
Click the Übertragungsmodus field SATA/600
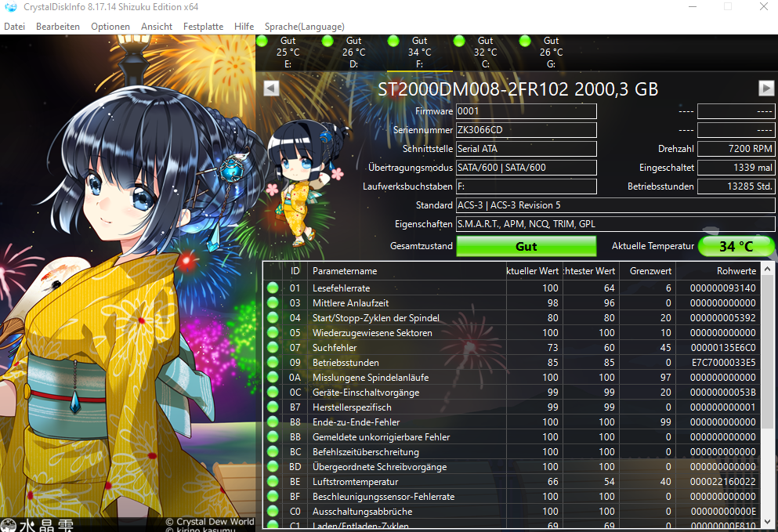coord(526,168)
